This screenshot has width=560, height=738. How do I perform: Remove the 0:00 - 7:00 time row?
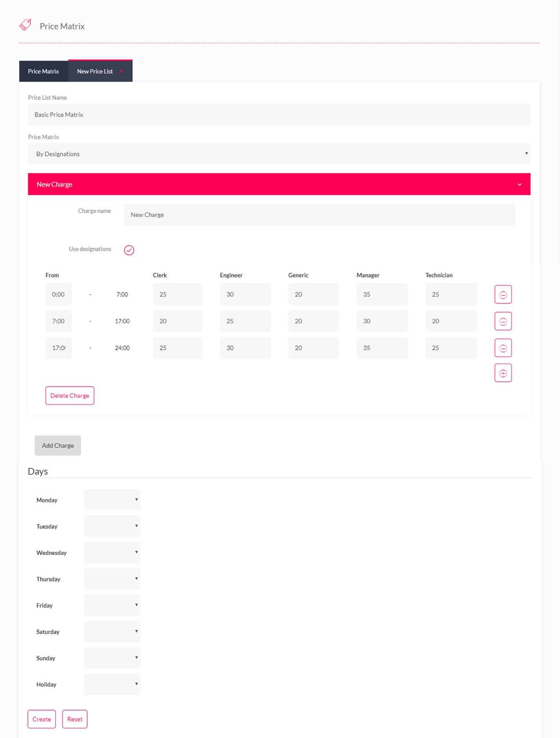pyautogui.click(x=503, y=295)
